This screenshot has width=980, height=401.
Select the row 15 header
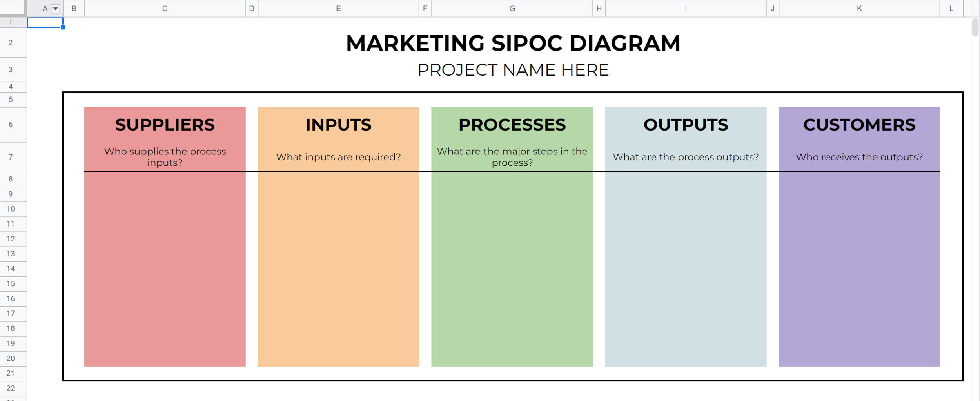pyautogui.click(x=11, y=283)
